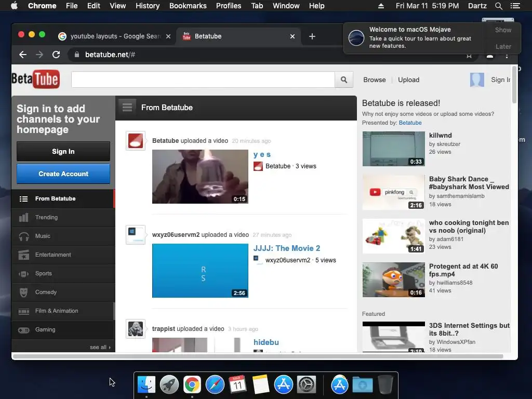Click the user avatar beside Sign In
The image size is (532, 399).
tap(477, 80)
